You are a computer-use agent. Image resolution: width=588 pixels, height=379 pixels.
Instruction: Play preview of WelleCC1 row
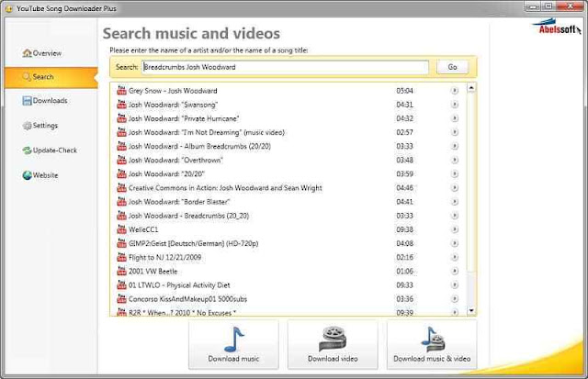[x=455, y=229]
